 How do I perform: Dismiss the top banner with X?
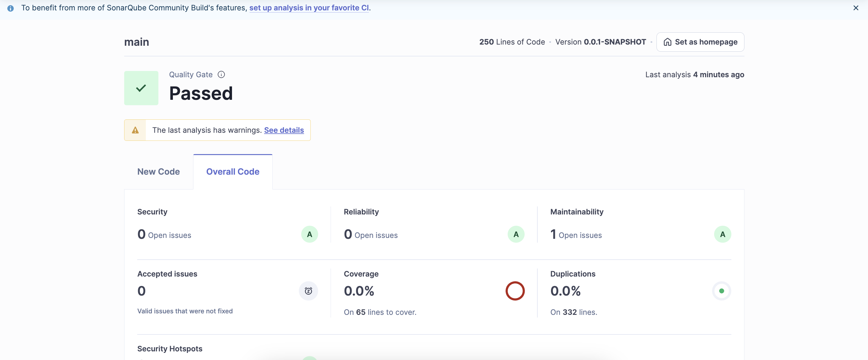click(856, 8)
